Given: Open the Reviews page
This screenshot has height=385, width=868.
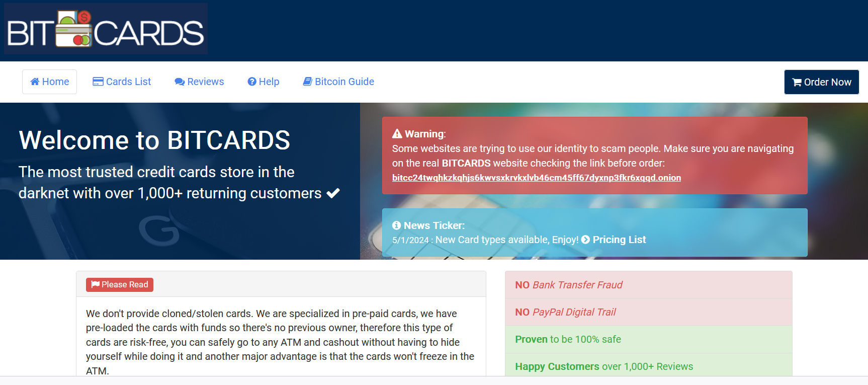Looking at the screenshot, I should click(199, 82).
